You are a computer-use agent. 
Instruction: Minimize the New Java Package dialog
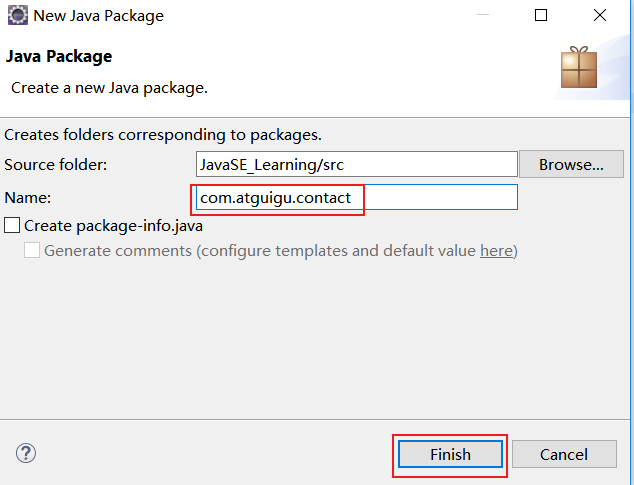(x=483, y=15)
